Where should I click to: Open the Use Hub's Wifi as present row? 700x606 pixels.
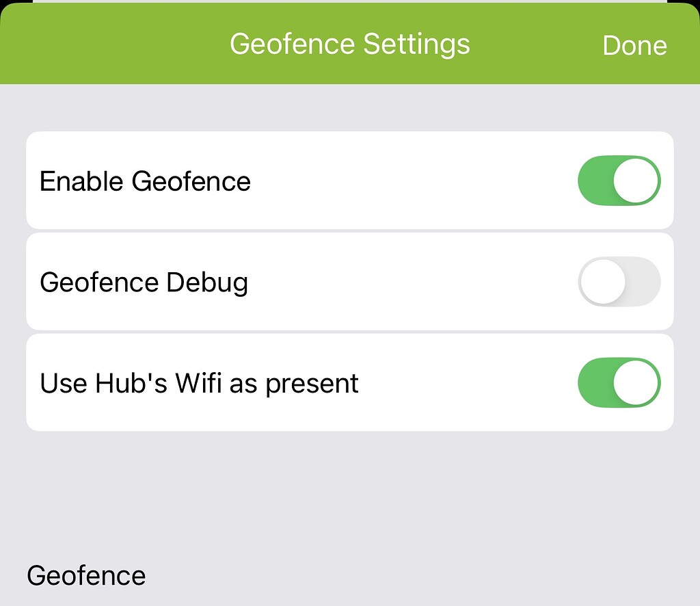350,383
